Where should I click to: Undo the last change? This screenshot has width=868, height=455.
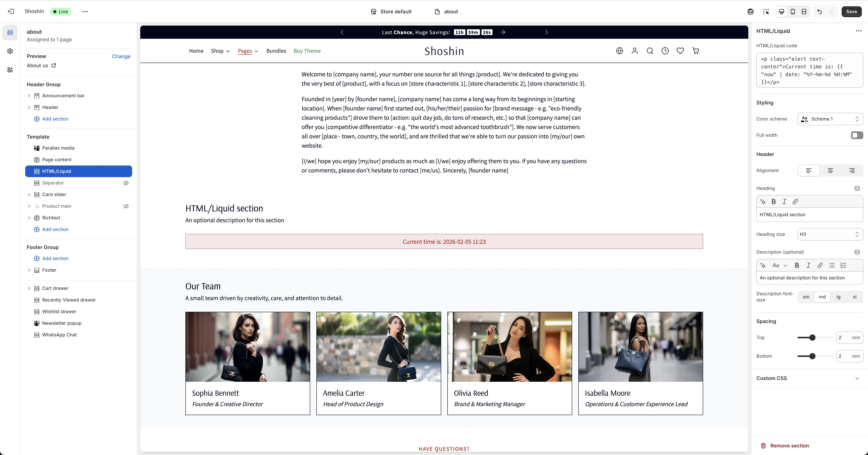[x=819, y=11]
